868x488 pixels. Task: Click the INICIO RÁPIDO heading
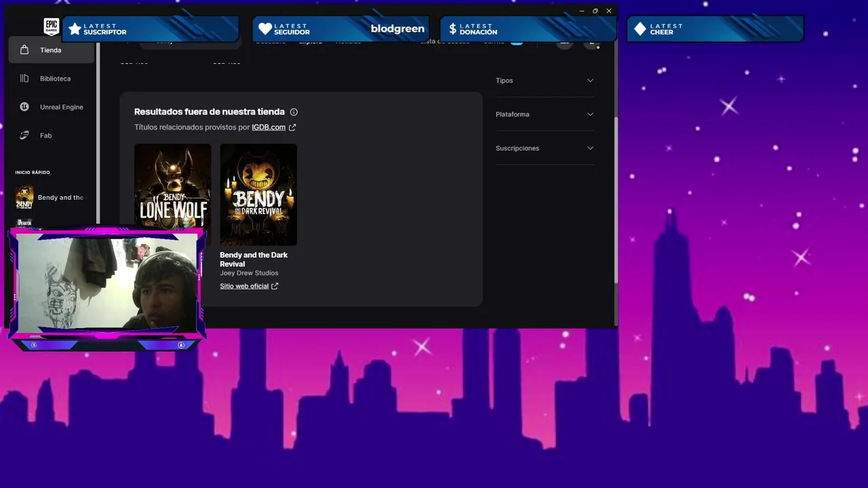[33, 173]
